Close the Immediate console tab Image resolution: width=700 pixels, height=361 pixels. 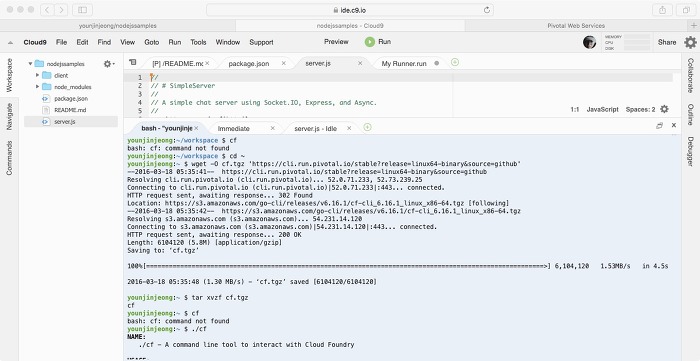[x=273, y=129]
